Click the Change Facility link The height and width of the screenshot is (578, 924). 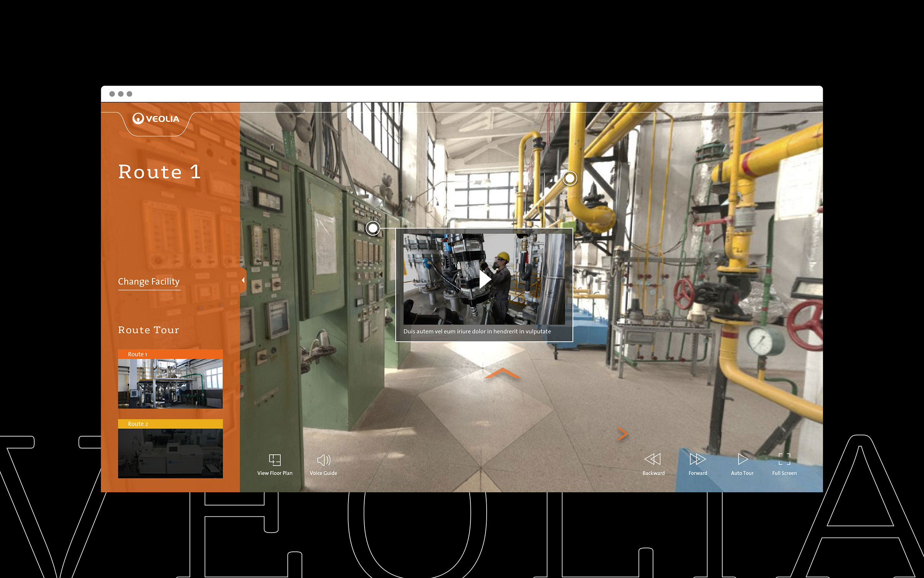[149, 282]
